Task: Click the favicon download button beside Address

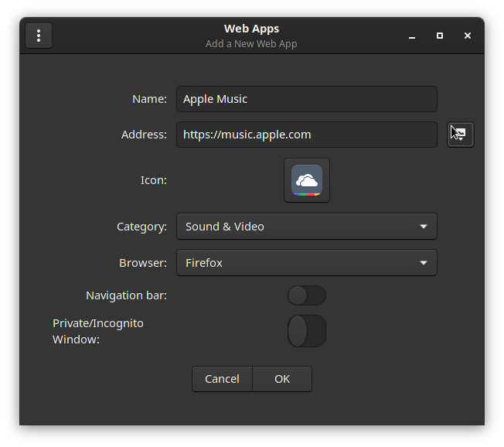Action: (460, 135)
